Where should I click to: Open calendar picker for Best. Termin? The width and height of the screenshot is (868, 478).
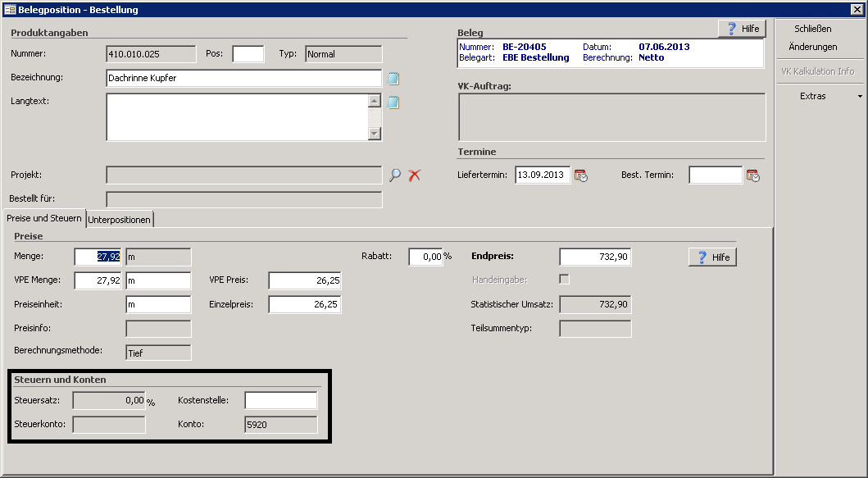[753, 175]
